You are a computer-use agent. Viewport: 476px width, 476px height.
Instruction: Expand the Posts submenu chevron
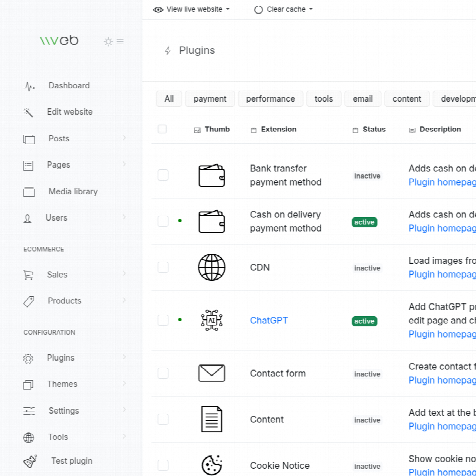pos(124,138)
